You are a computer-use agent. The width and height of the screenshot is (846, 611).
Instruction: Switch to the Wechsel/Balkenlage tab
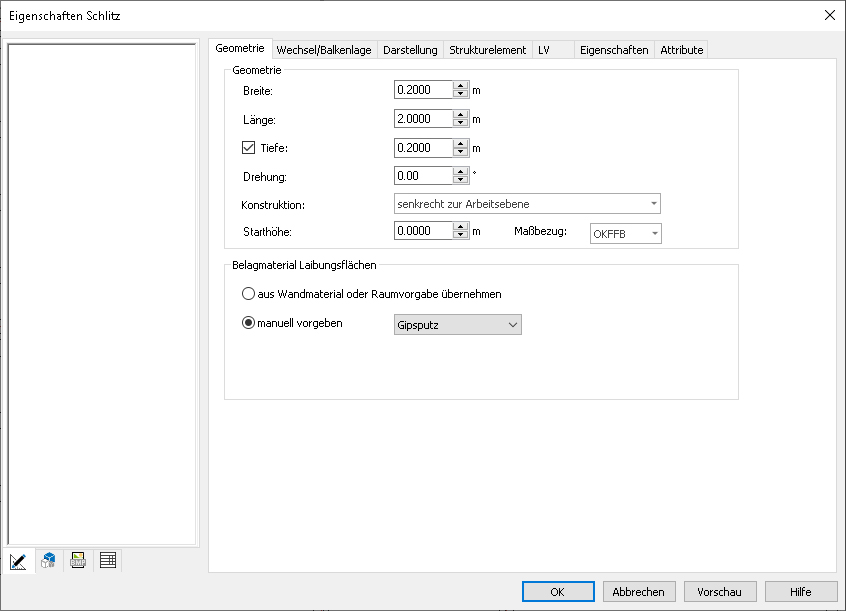point(324,50)
